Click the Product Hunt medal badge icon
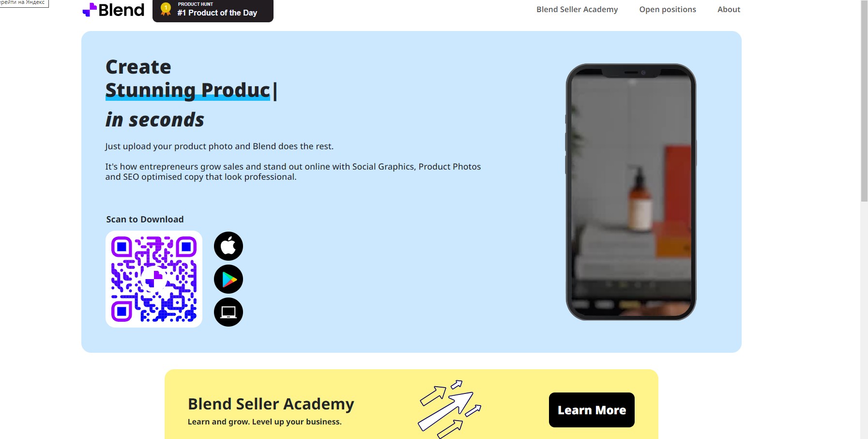 click(x=166, y=9)
